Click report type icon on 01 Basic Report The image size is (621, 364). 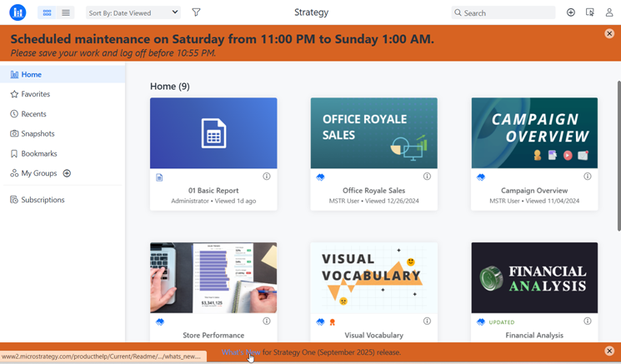pyautogui.click(x=159, y=177)
